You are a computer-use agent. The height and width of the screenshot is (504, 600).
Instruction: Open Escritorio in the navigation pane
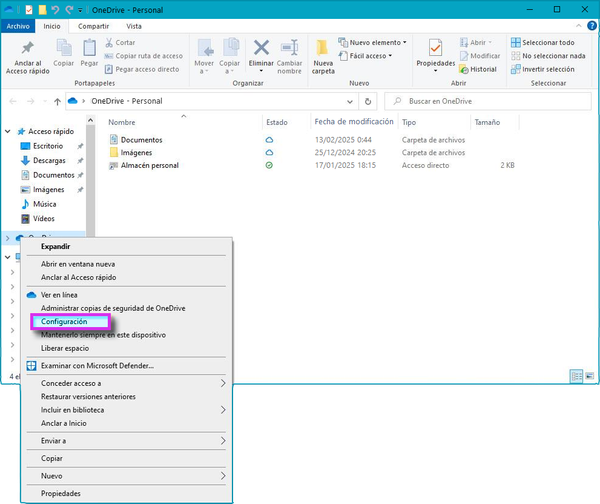click(x=47, y=146)
